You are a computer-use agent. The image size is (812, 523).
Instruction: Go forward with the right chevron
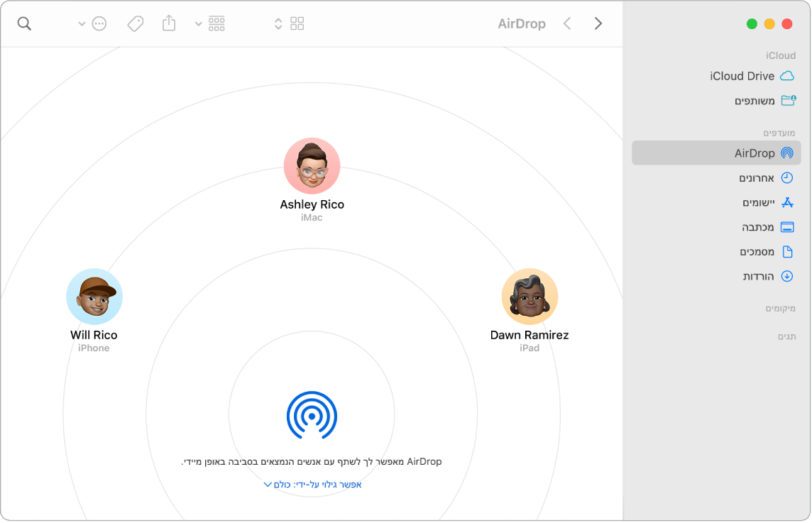(x=598, y=24)
